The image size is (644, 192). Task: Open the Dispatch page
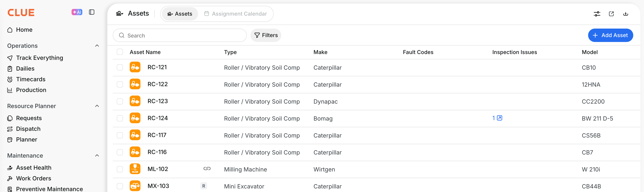point(24,129)
